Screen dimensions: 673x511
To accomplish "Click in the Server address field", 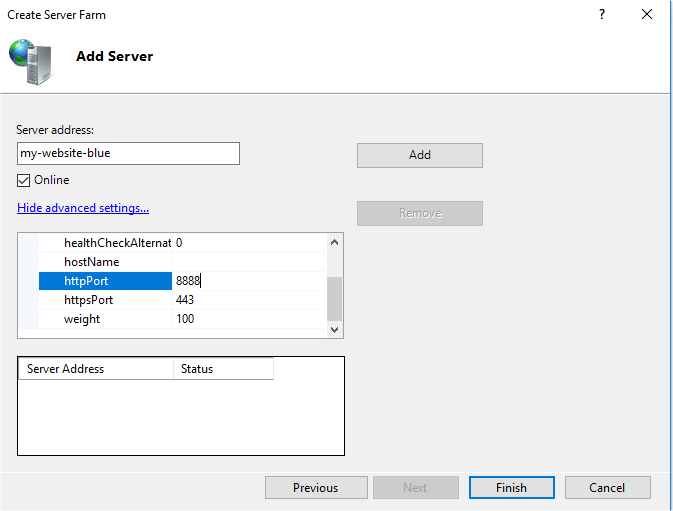I will [x=128, y=154].
